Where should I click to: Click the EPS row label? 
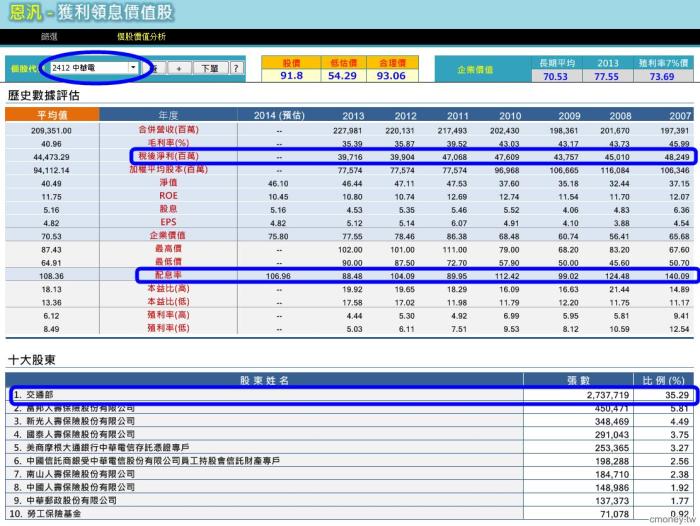pyautogui.click(x=168, y=222)
